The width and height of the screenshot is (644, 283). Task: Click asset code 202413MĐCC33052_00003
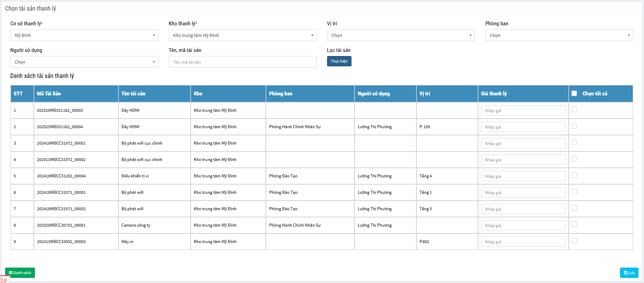61,242
